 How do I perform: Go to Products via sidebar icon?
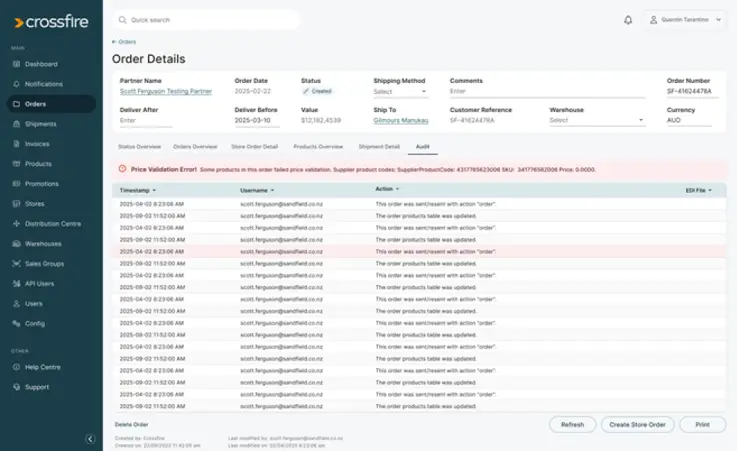16,164
